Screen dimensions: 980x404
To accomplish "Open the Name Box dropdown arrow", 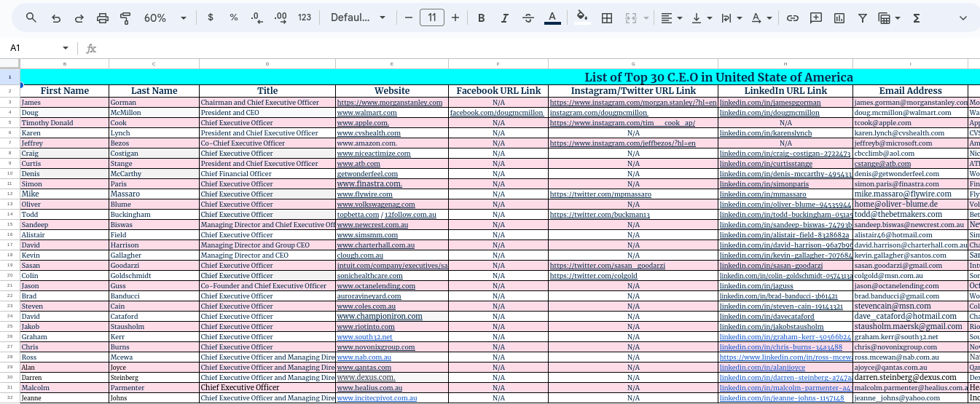I will [66, 48].
